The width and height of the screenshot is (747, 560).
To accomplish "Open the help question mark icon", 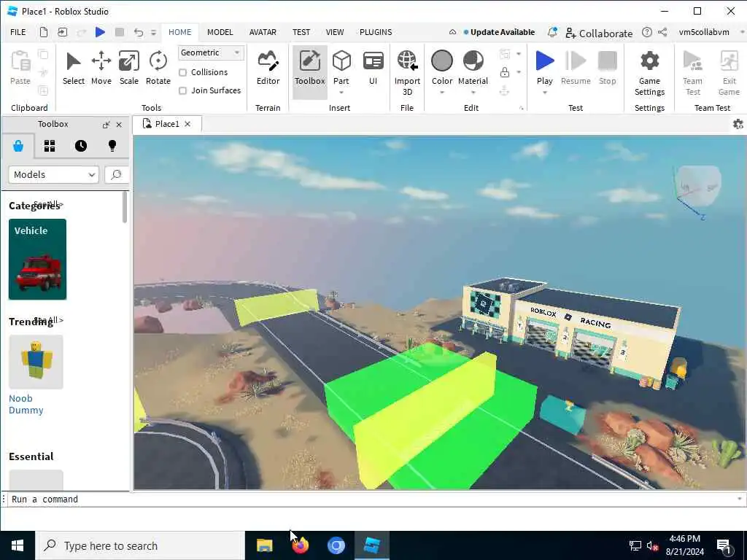I will (x=646, y=32).
